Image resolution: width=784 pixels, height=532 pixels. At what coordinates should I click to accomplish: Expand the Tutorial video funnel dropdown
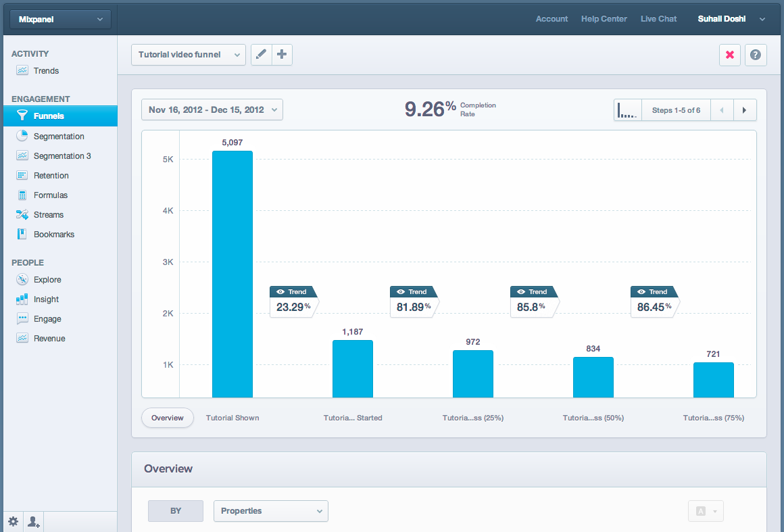pos(189,55)
